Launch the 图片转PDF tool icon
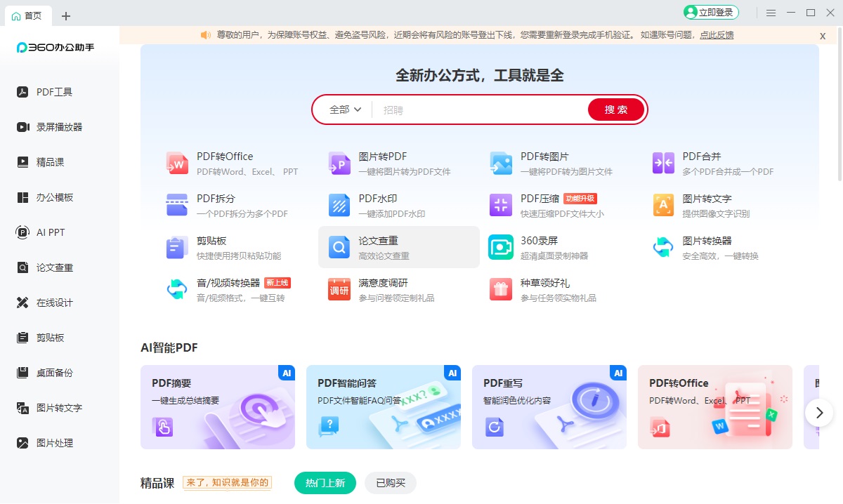Image resolution: width=843 pixels, height=504 pixels. click(x=339, y=163)
